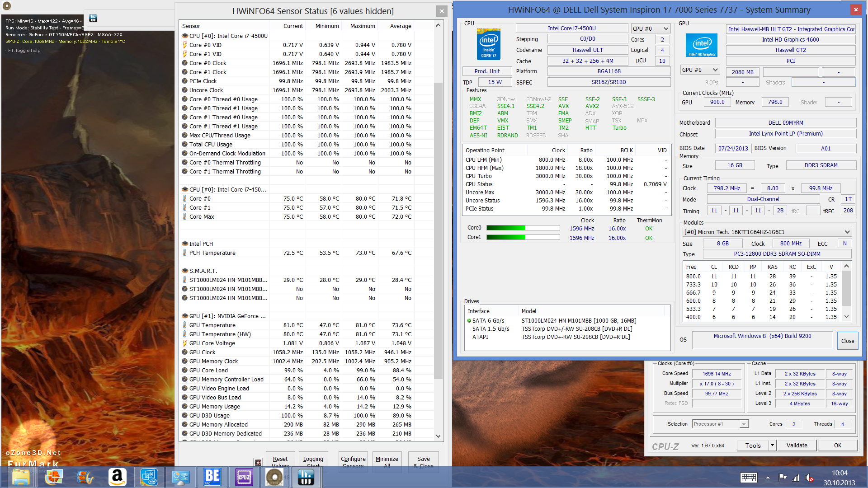Switch to BatteryEater Pro in taskbar
868x488 pixels.
(212, 477)
